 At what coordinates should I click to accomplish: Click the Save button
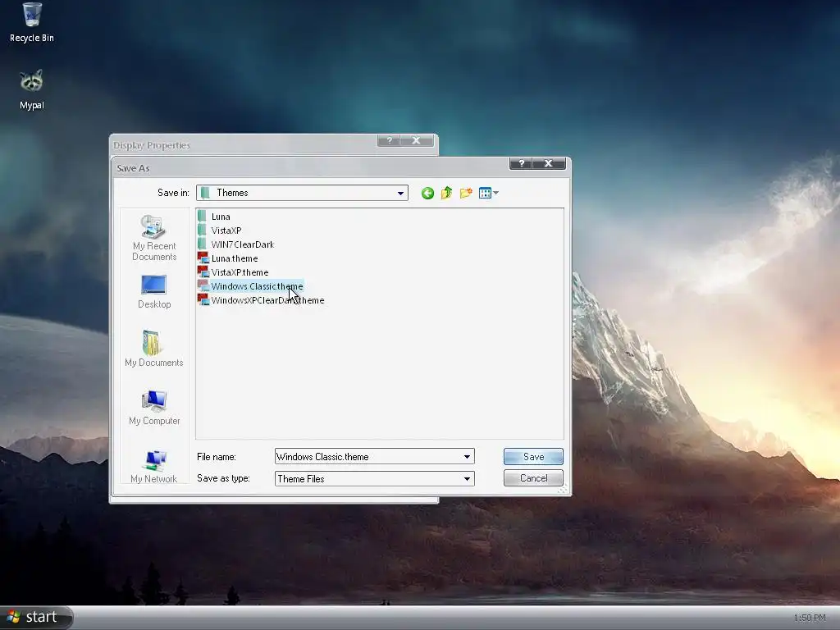[x=533, y=456]
